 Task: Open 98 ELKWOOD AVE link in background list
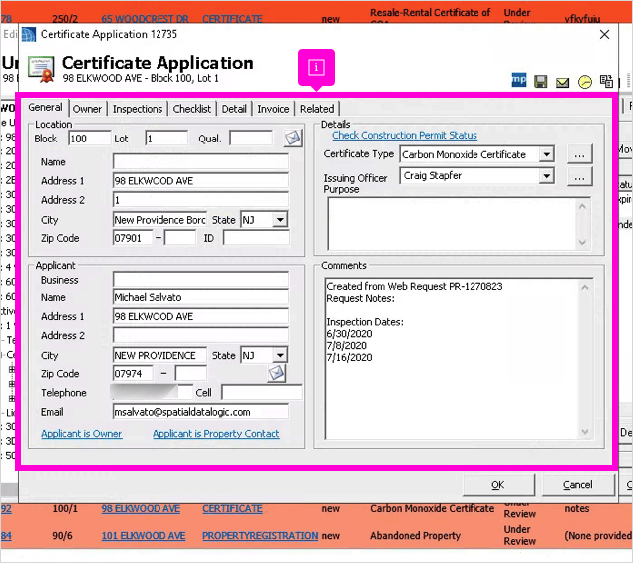point(140,509)
